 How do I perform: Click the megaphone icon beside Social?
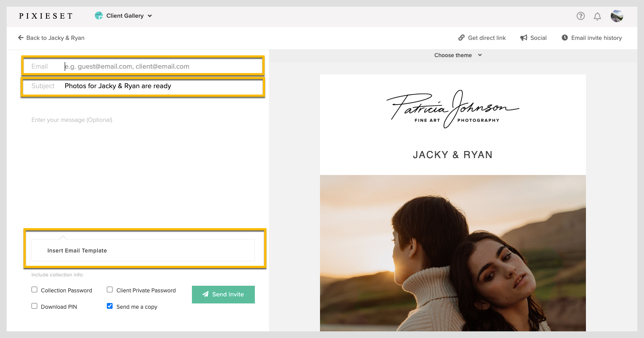pyautogui.click(x=524, y=38)
